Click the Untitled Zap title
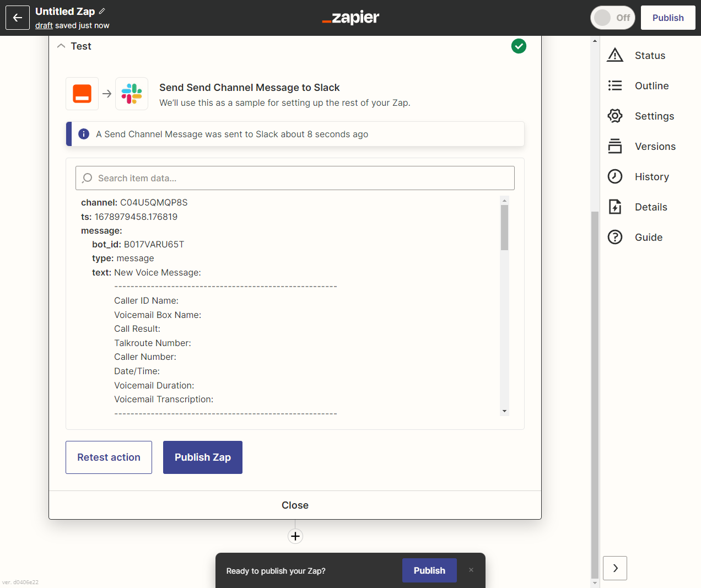The width and height of the screenshot is (701, 588). [65, 11]
